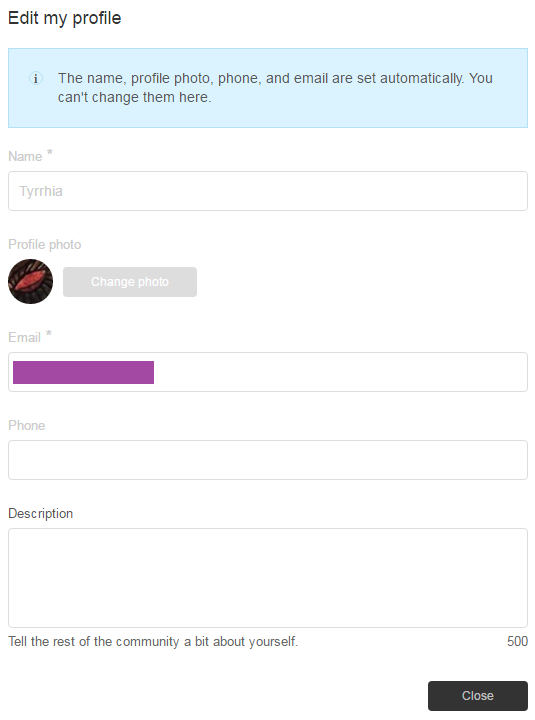This screenshot has width=535, height=720.
Task: Click the Name field containing Tyrrhia
Action: [x=268, y=191]
